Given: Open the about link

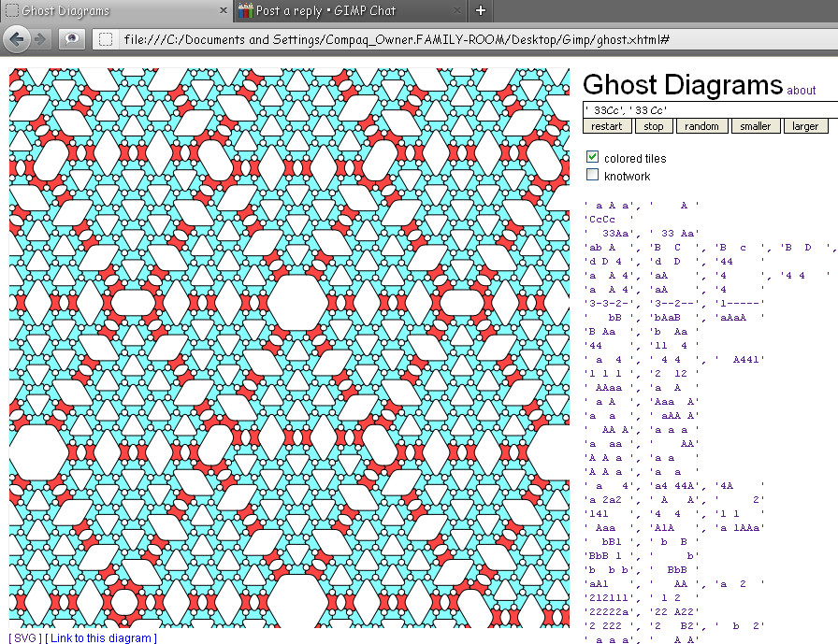Looking at the screenshot, I should (x=802, y=91).
